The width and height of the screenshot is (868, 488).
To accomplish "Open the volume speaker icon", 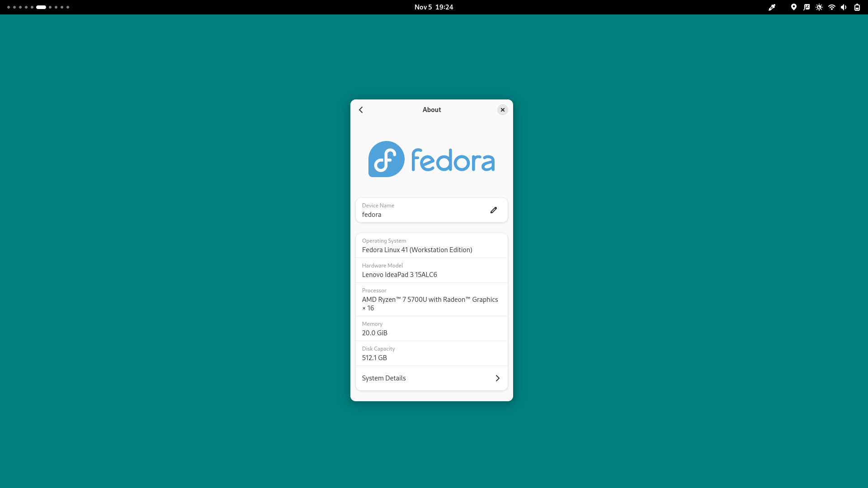I will pos(844,7).
